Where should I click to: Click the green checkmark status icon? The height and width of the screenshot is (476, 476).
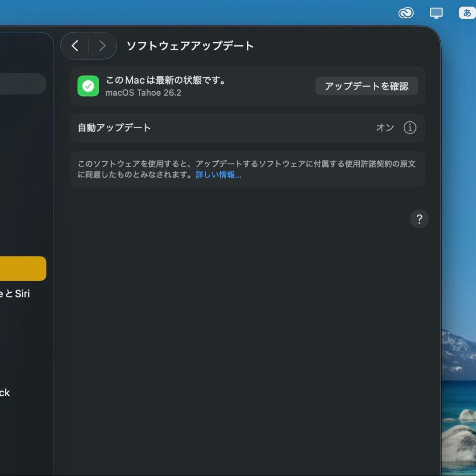click(88, 86)
